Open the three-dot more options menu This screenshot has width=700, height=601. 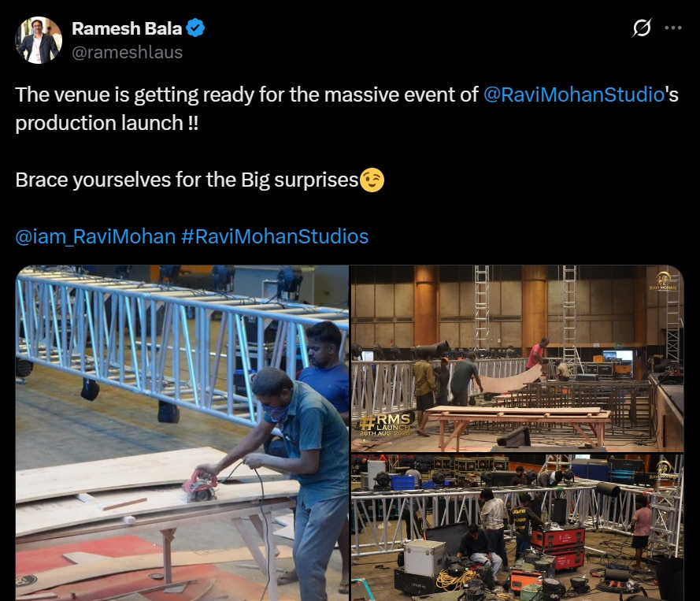672,28
